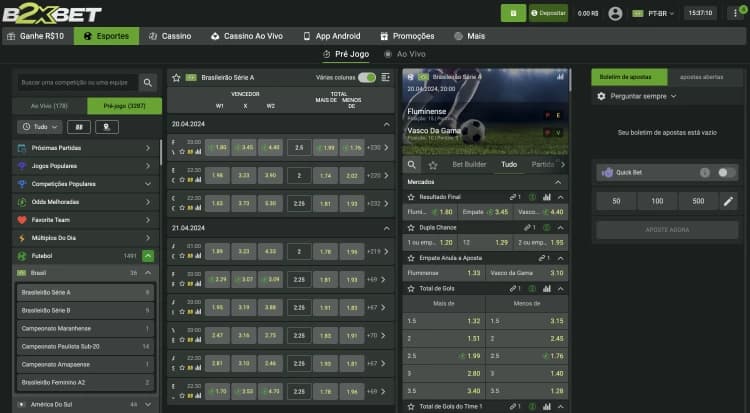Open apostas abertas tab

pyautogui.click(x=701, y=77)
